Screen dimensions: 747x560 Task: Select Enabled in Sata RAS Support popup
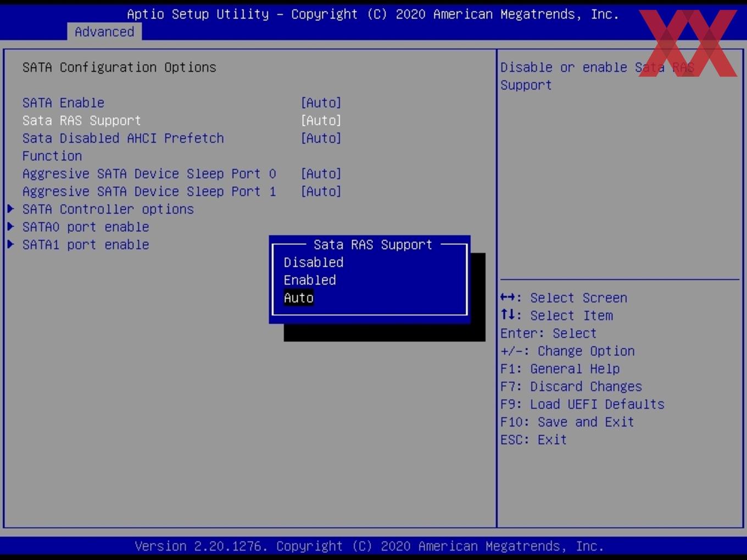point(310,280)
